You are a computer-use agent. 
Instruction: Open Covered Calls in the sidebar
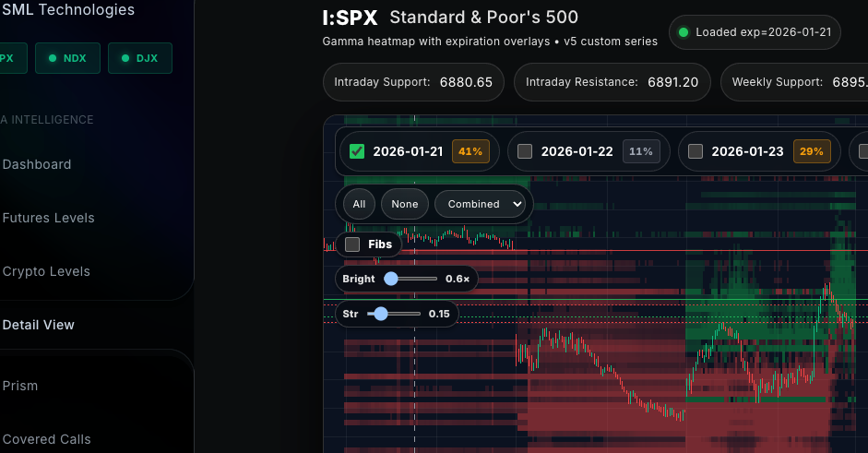coord(46,439)
